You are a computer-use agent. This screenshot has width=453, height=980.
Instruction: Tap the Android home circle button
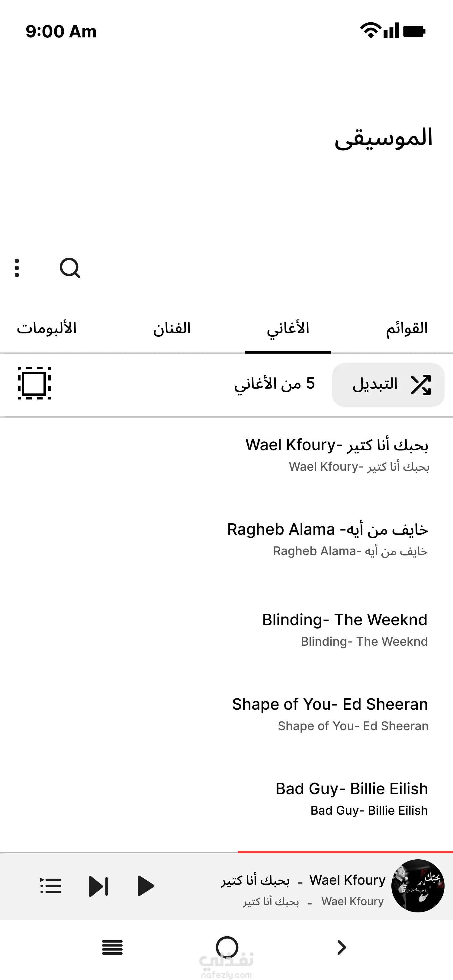click(227, 947)
